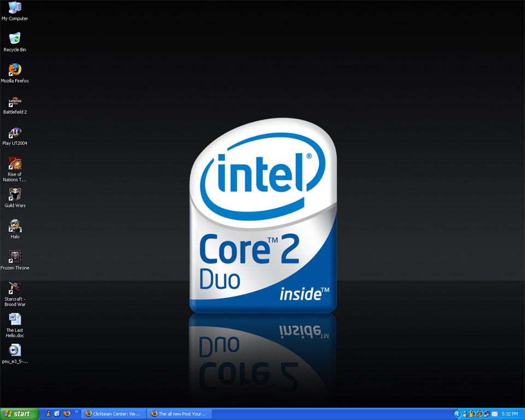Open network connection tray icon

(x=487, y=414)
